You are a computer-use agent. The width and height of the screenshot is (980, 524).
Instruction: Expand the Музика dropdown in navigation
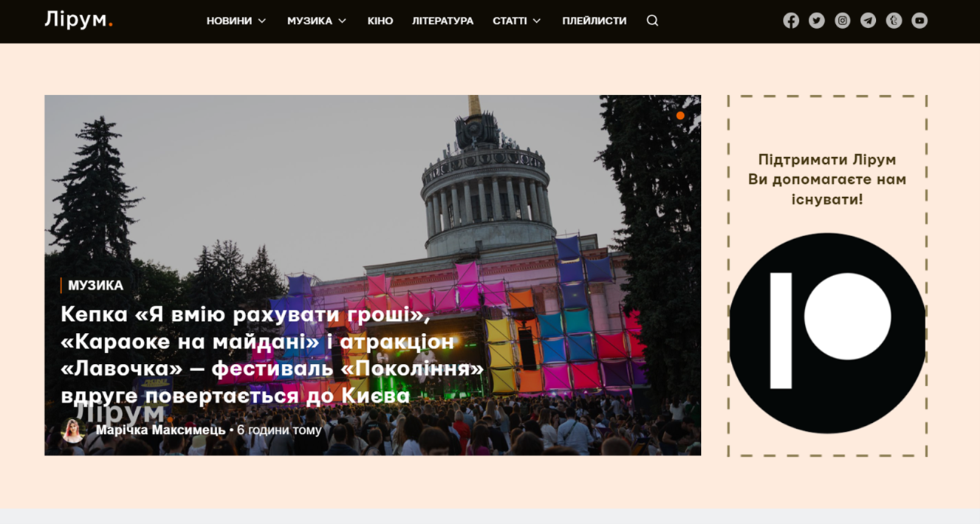(317, 21)
